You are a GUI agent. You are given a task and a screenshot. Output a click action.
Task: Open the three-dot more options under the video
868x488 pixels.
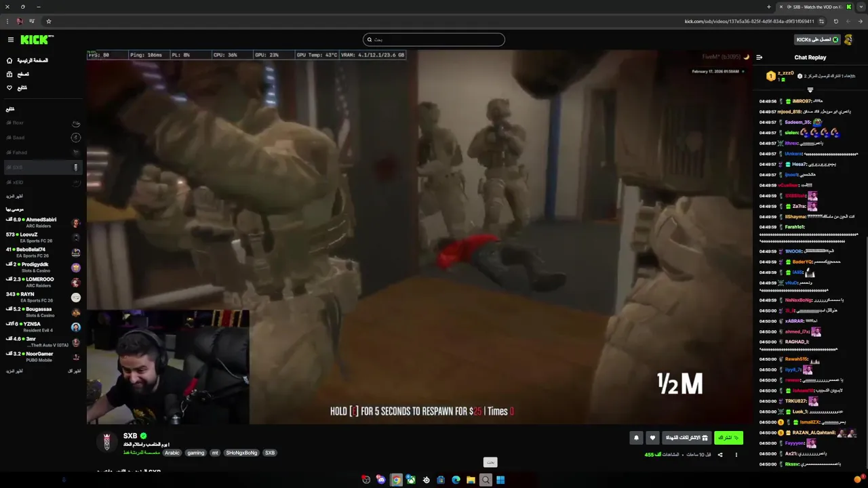point(736,455)
